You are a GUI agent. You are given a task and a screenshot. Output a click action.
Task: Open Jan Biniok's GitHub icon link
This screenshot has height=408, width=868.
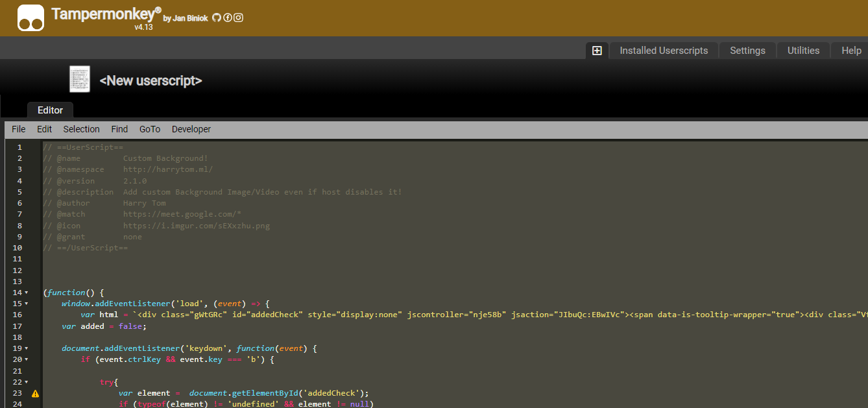point(217,18)
